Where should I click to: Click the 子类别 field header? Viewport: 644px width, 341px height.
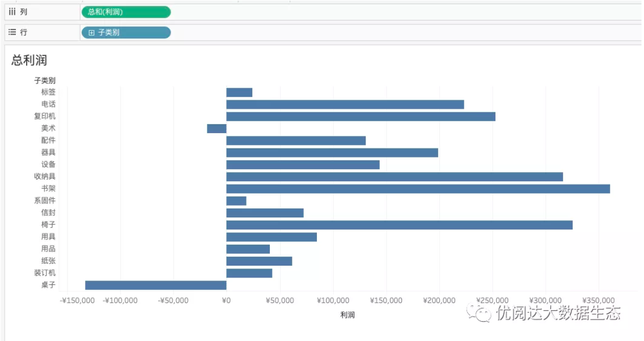click(45, 80)
